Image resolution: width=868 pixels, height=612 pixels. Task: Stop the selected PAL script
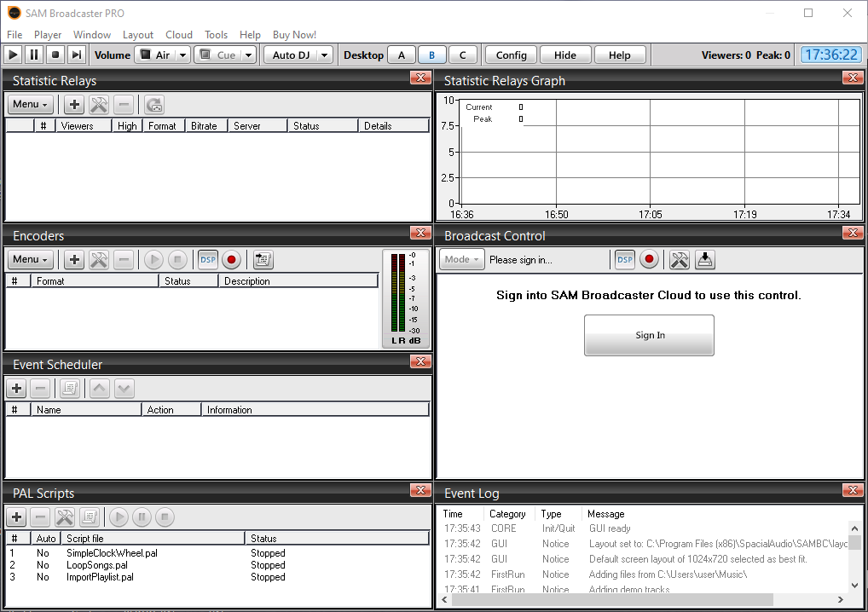(165, 517)
